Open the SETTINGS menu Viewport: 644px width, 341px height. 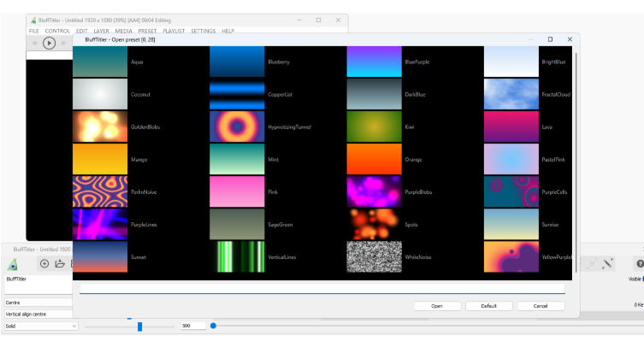pyautogui.click(x=203, y=31)
